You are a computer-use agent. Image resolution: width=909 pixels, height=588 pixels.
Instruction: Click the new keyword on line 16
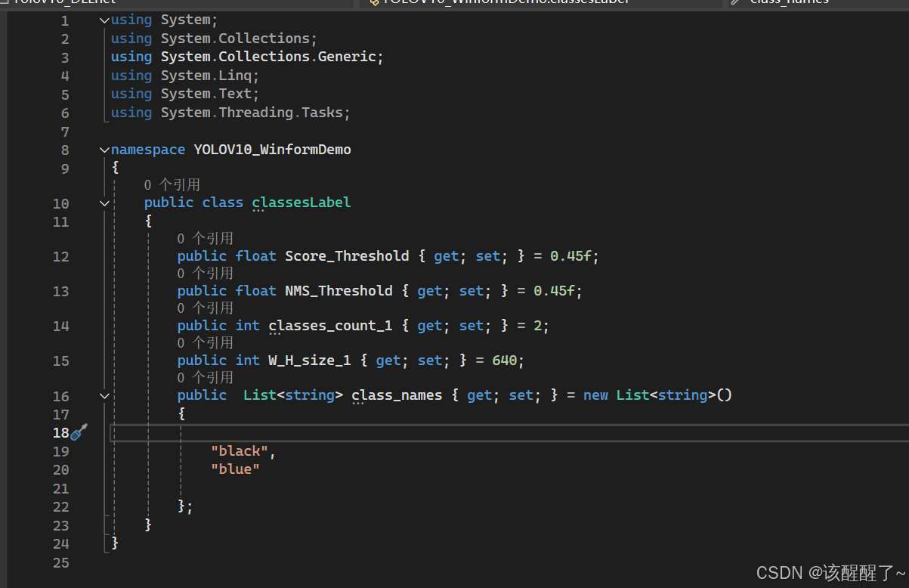tap(595, 395)
